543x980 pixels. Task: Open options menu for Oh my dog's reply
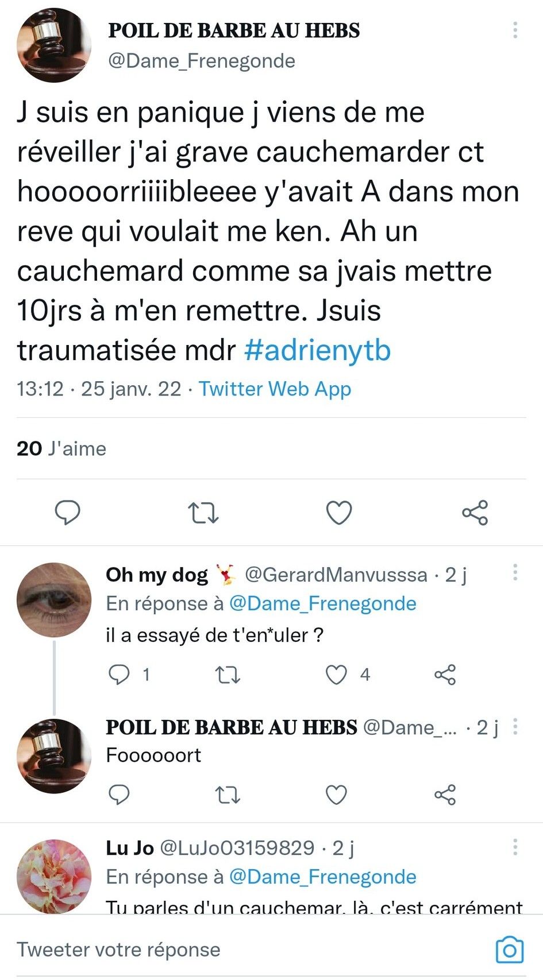[x=515, y=572]
